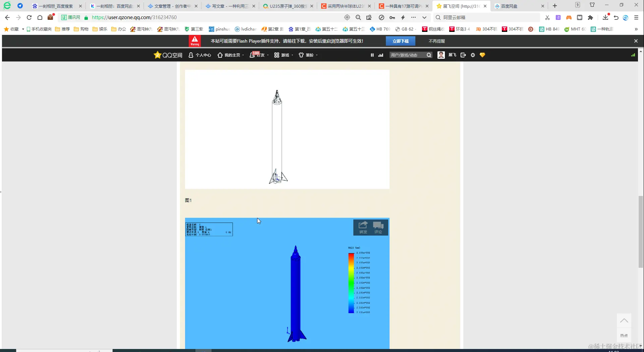Expand the 好友 dropdown menu
This screenshot has height=352, width=644.
[268, 55]
